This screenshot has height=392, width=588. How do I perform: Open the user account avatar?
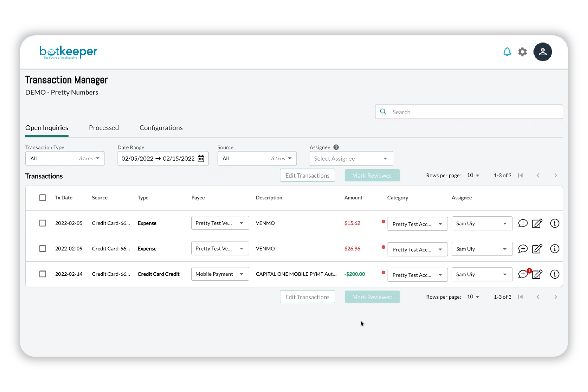pos(543,52)
